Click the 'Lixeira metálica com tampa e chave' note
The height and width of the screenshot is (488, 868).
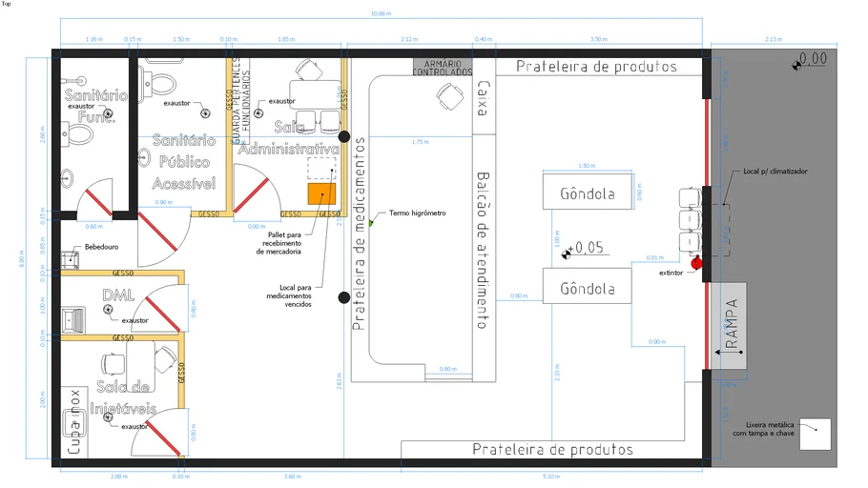coord(763,429)
